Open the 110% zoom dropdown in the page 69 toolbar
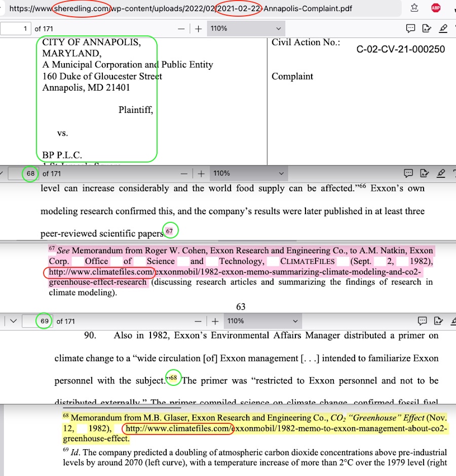This screenshot has width=456, height=476. click(262, 321)
